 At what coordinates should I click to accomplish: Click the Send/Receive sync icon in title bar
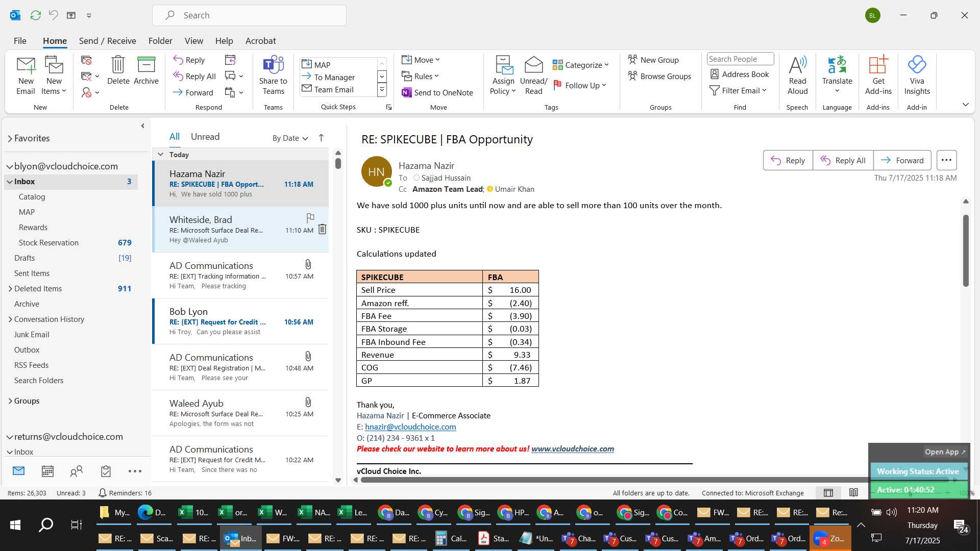(x=35, y=15)
